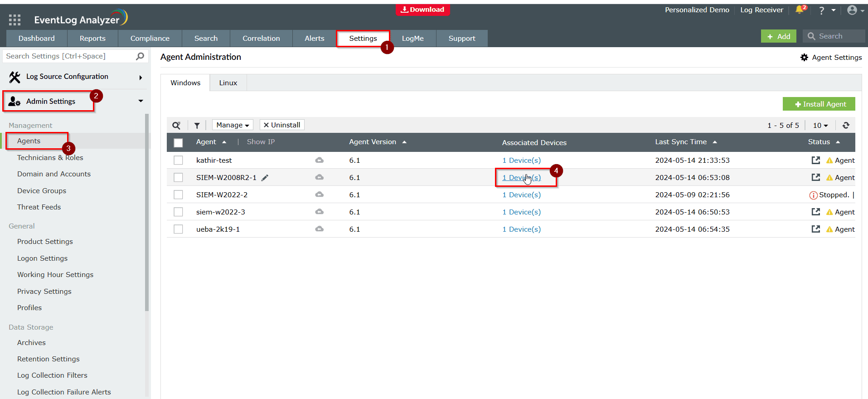The height and width of the screenshot is (399, 868).
Task: Open the apps grid menu icon
Action: 15,19
